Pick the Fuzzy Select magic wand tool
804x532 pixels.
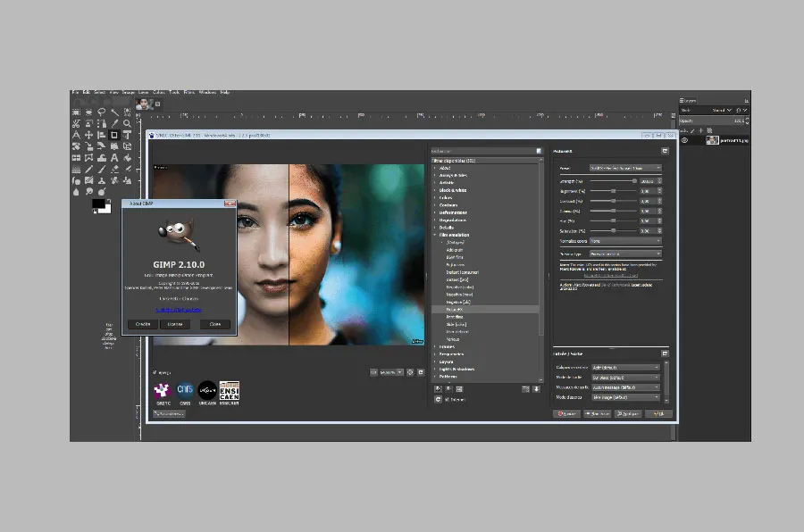click(114, 112)
